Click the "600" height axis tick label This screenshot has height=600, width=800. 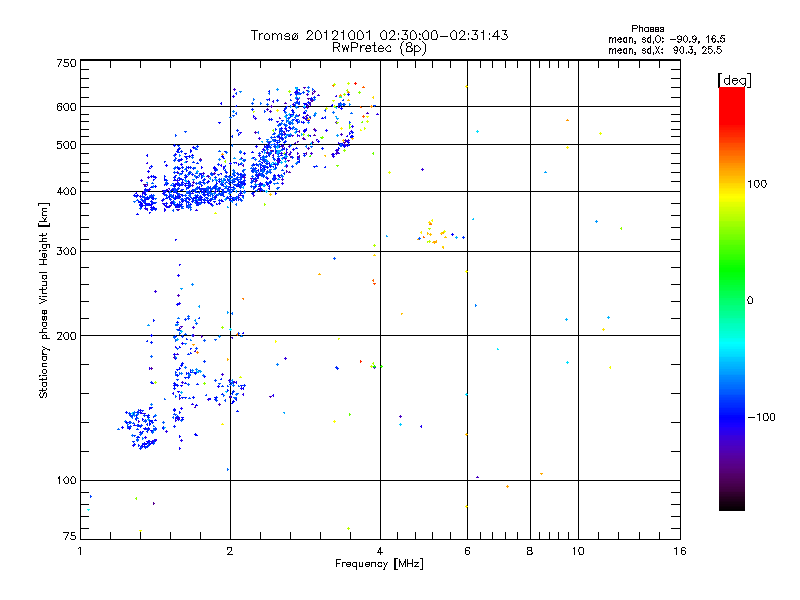[x=66, y=107]
